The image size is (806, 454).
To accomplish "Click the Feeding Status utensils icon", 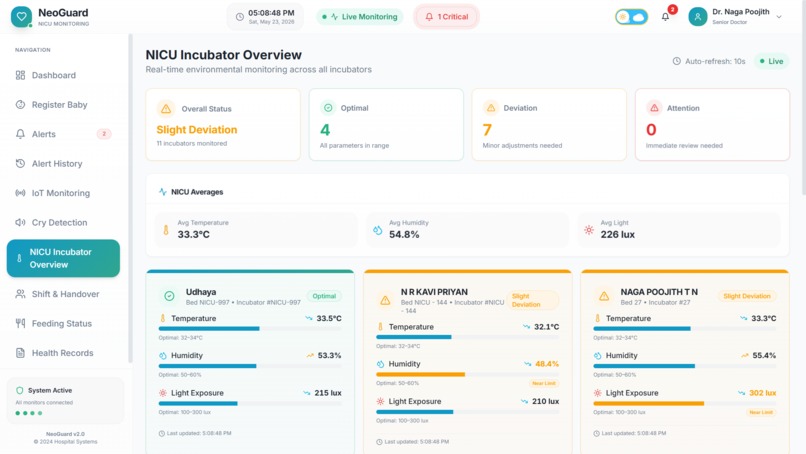I will (x=20, y=323).
